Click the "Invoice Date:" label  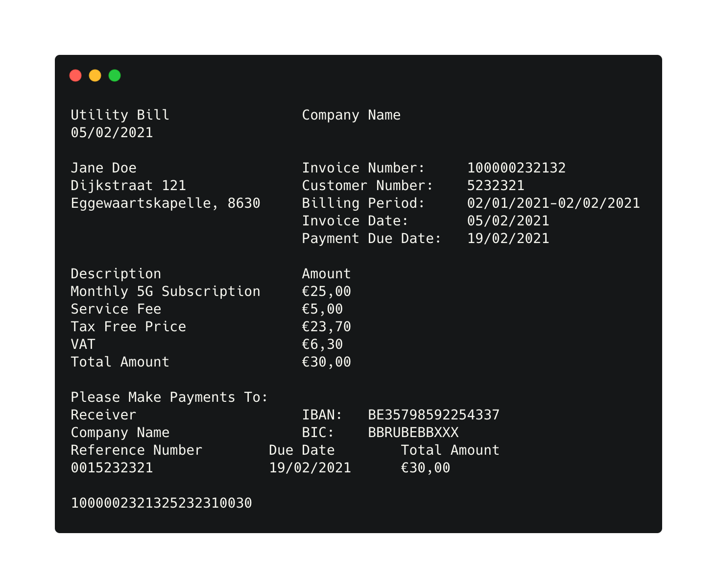point(355,220)
